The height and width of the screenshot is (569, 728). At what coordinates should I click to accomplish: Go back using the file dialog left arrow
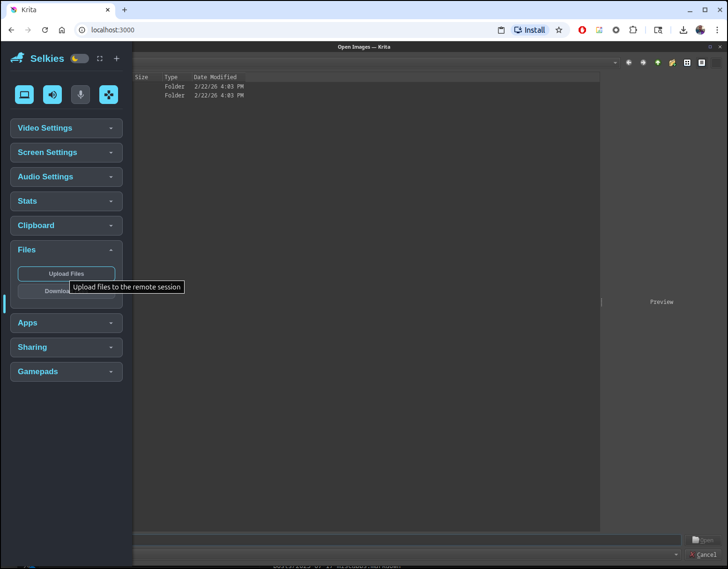(629, 63)
